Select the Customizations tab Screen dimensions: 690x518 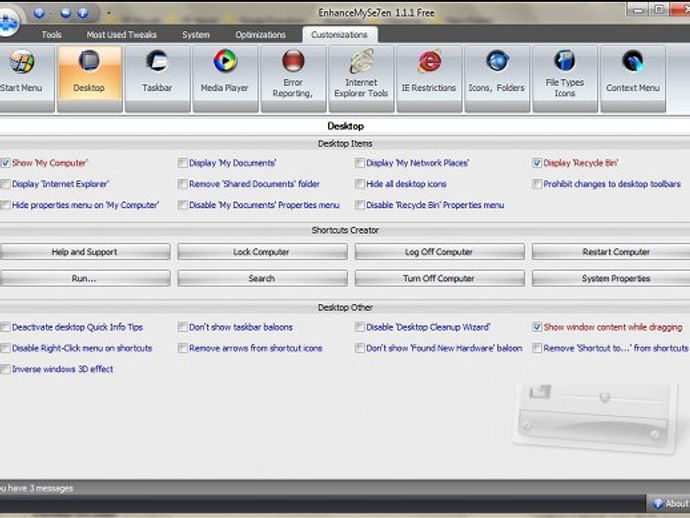(339, 35)
